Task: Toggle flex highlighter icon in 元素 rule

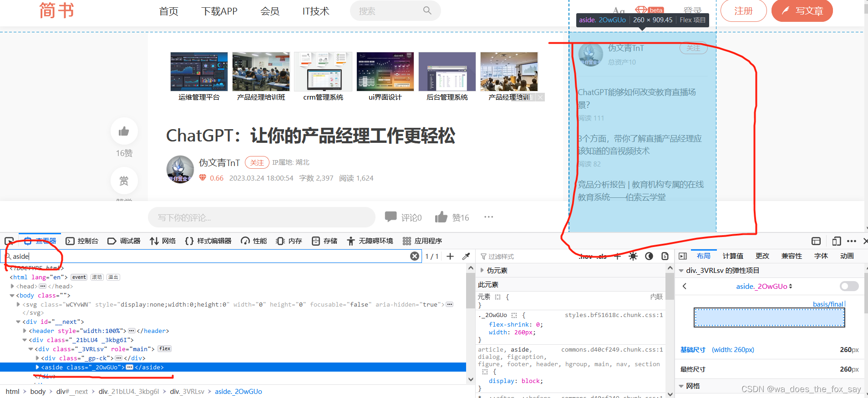Action: point(497,297)
